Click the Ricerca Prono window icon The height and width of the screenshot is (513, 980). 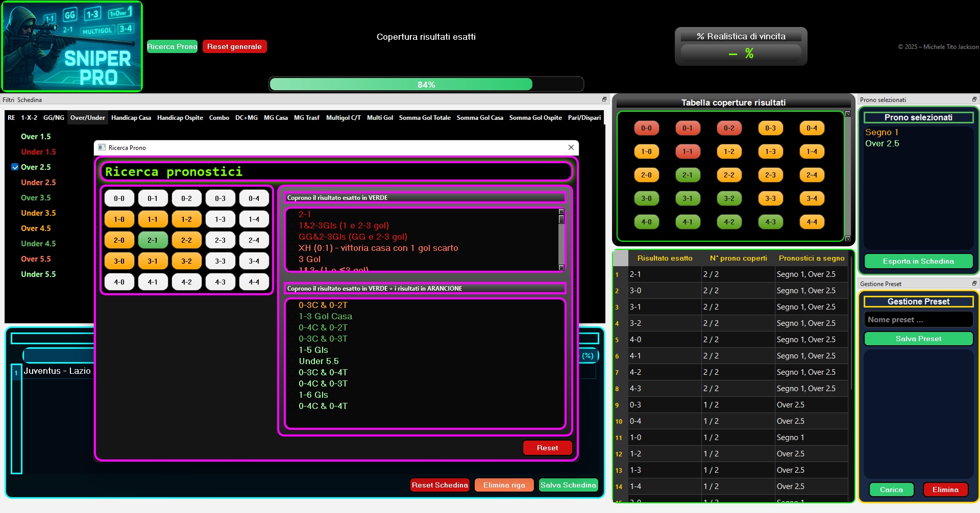102,147
